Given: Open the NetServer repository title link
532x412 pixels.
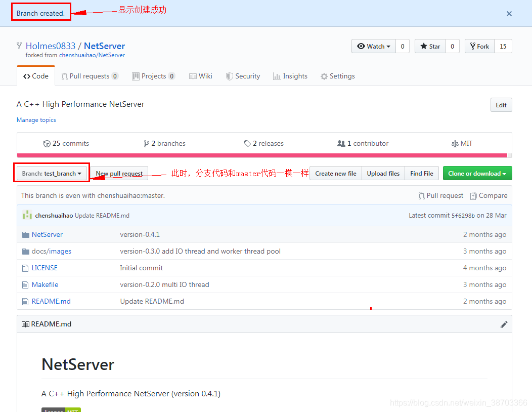Looking at the screenshot, I should [x=105, y=46].
